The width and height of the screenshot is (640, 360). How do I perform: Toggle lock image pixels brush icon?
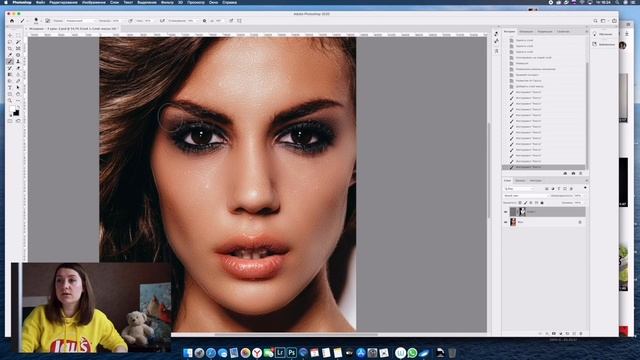click(x=525, y=202)
